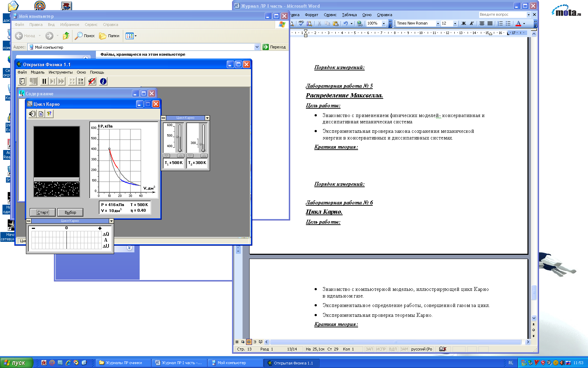Image resolution: width=588 pixels, height=368 pixels.
Task: Toggle numbered list in Word toolbar
Action: tap(500, 23)
